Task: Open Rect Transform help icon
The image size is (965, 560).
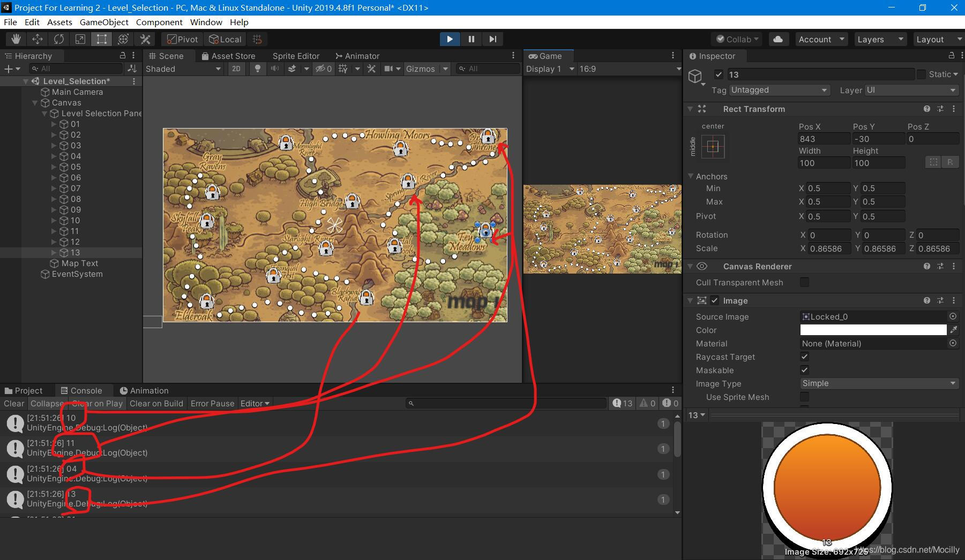Action: 927,109
